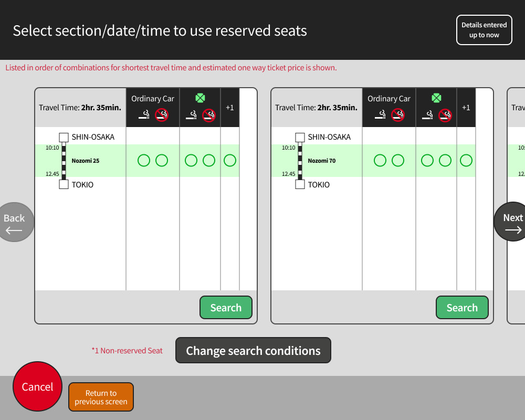The image size is (525, 420).
Task: Click Ordinary Car header in Nozomi 25 card
Action: pyautogui.click(x=153, y=99)
